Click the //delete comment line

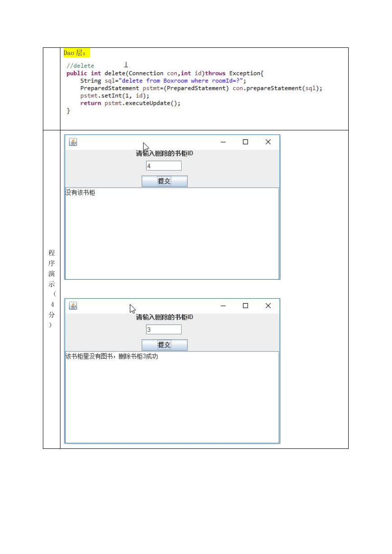[80, 66]
